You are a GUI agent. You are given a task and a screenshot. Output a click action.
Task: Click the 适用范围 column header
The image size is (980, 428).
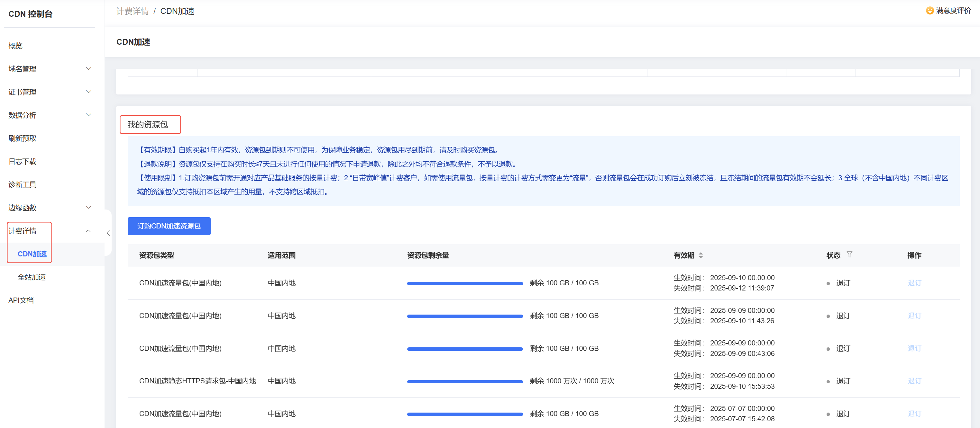[281, 255]
